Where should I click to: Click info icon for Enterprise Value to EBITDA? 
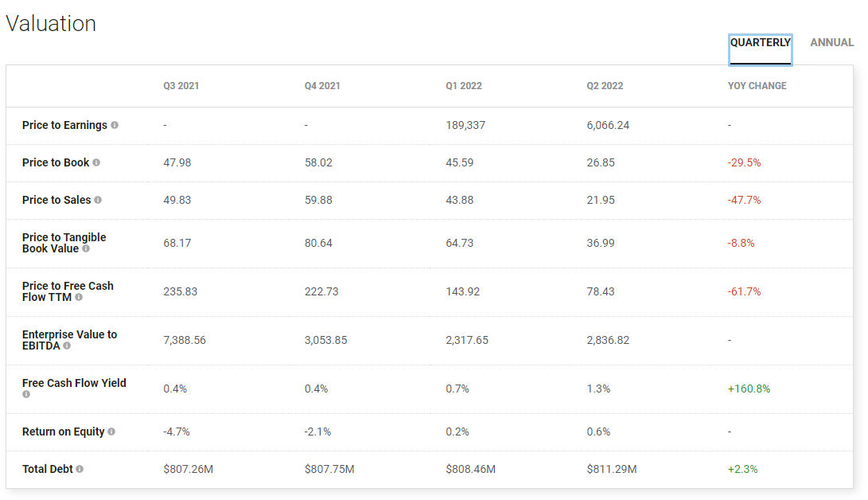tap(67, 346)
